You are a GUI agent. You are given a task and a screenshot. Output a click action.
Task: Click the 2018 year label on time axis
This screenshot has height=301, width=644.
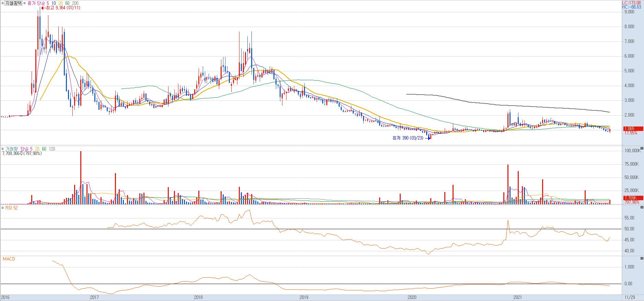[199, 298]
